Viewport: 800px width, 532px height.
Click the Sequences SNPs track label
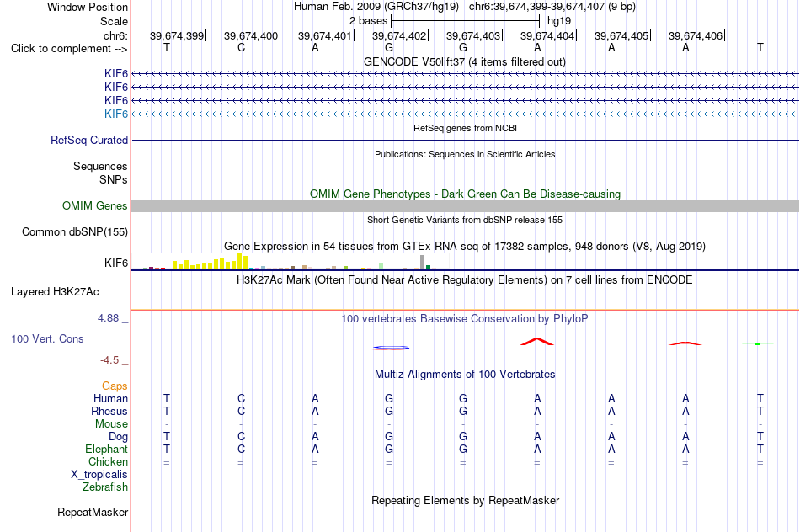tap(100, 173)
